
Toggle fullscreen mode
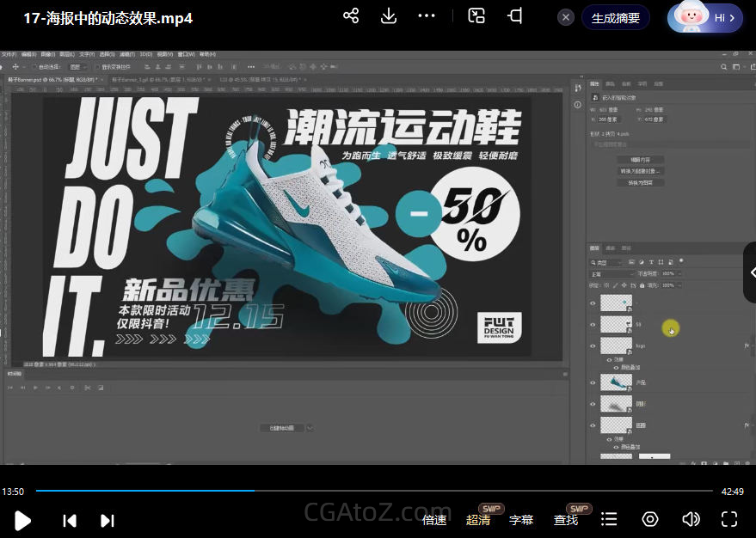[729, 519]
